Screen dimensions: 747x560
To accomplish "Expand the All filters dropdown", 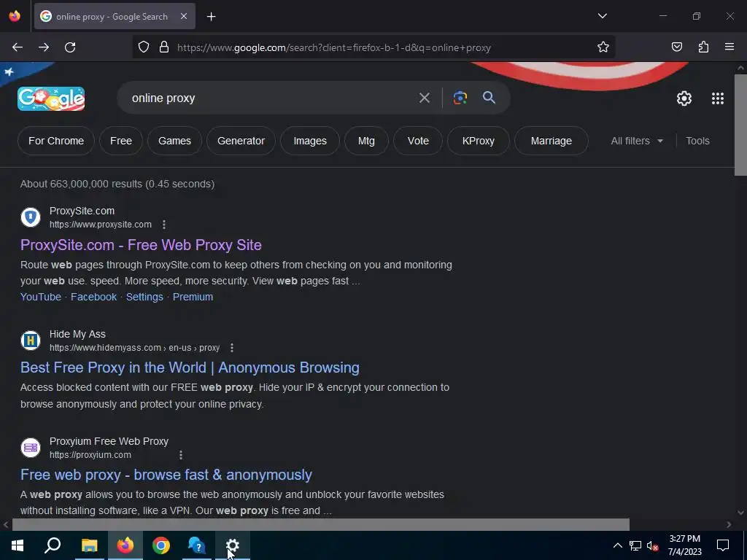I will pyautogui.click(x=637, y=141).
